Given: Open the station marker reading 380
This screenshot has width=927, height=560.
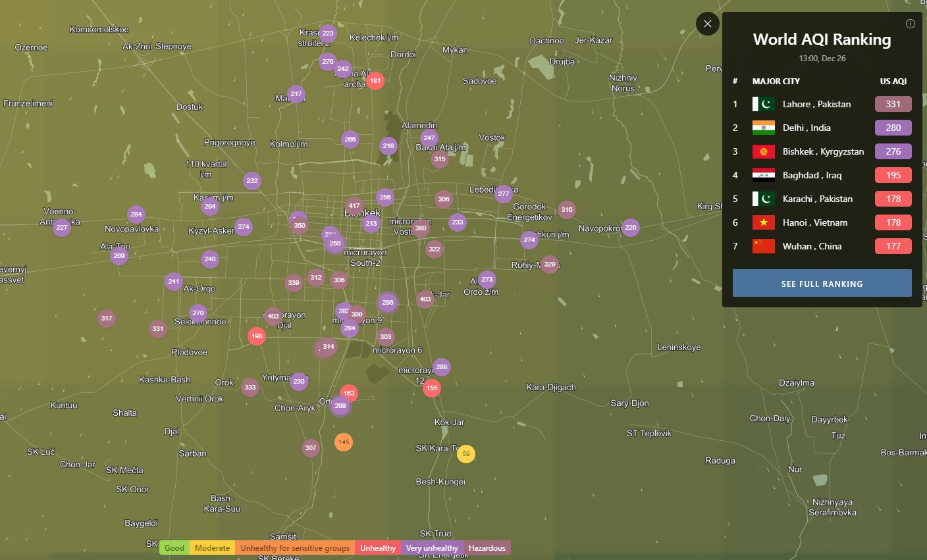Looking at the screenshot, I should (421, 228).
